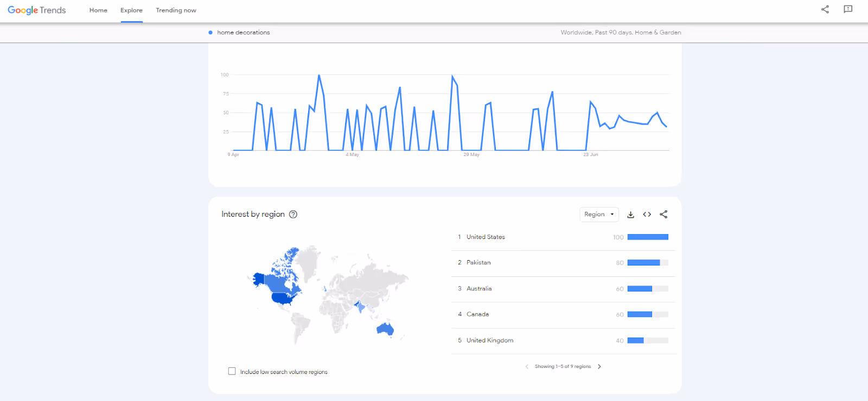The width and height of the screenshot is (868, 401).
Task: Click the Google Trends logo
Action: pos(37,10)
